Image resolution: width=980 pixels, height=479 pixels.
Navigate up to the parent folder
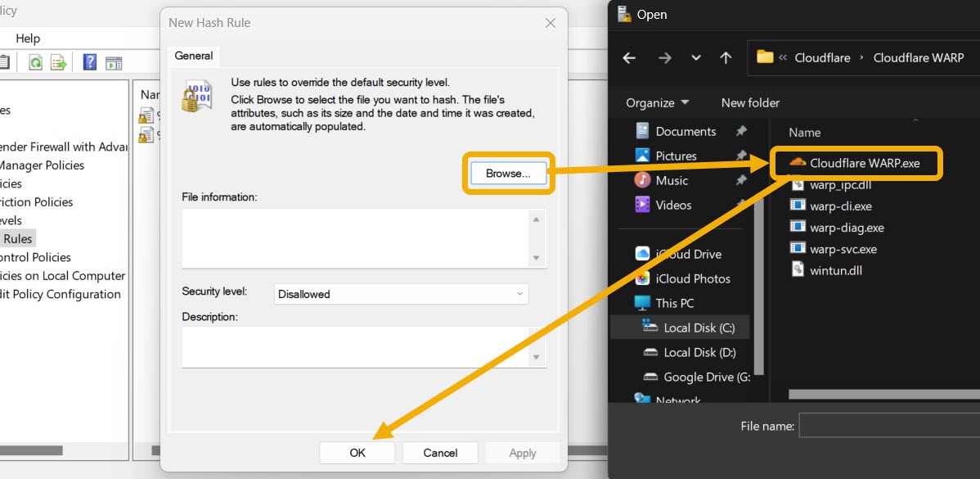[725, 57]
